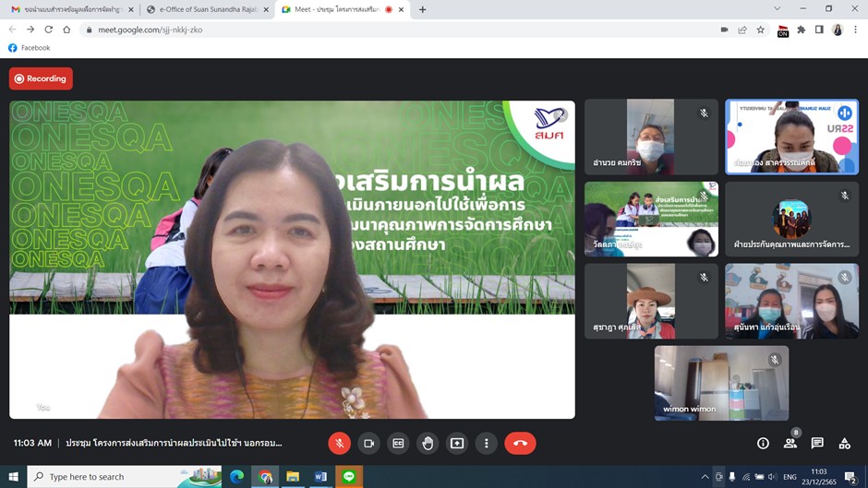Click the red Recording indicator

point(41,79)
